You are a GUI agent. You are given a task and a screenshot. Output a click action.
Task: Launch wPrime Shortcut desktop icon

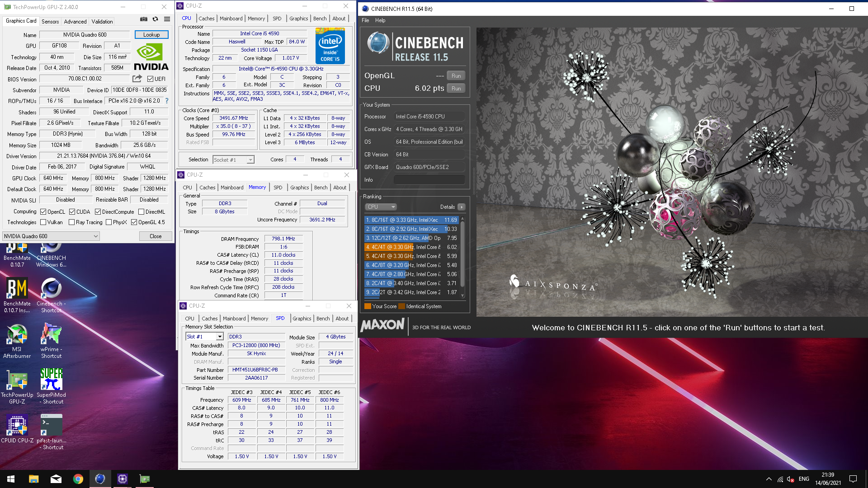click(51, 341)
